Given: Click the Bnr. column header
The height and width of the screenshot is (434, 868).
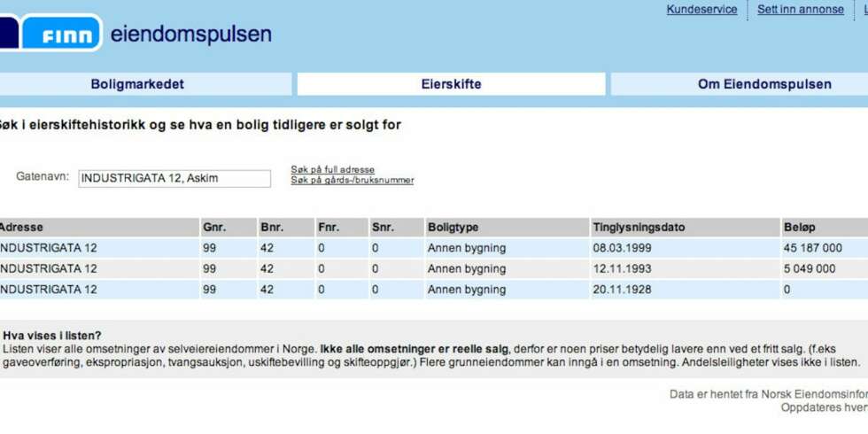Looking at the screenshot, I should (x=272, y=228).
